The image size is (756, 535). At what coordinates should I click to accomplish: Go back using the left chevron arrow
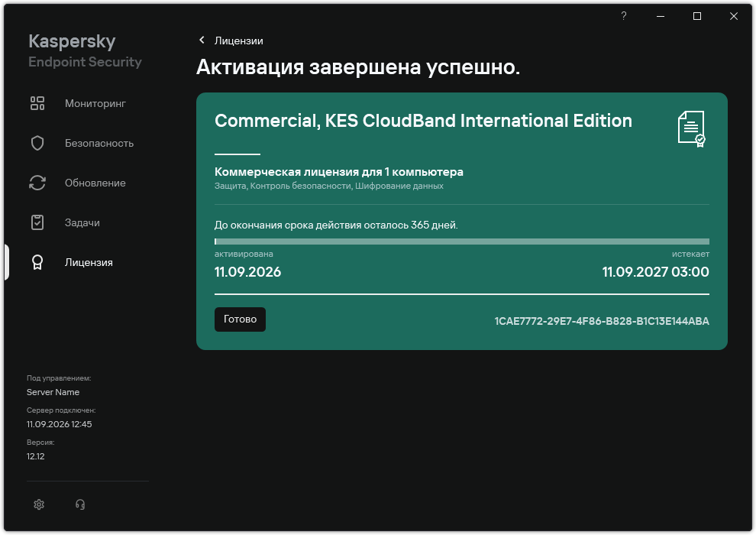(x=202, y=40)
